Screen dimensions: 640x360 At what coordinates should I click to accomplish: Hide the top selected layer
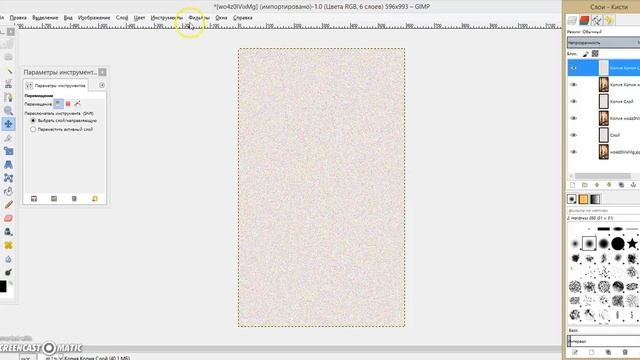point(574,68)
